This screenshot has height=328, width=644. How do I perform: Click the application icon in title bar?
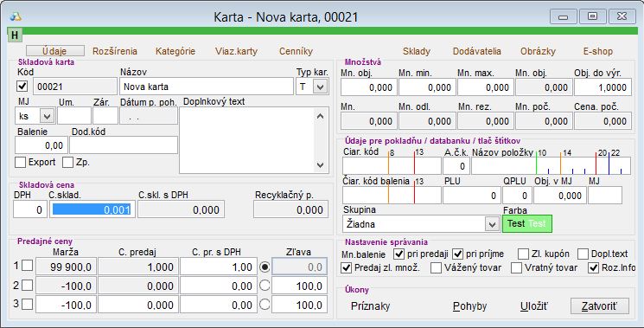16,16
